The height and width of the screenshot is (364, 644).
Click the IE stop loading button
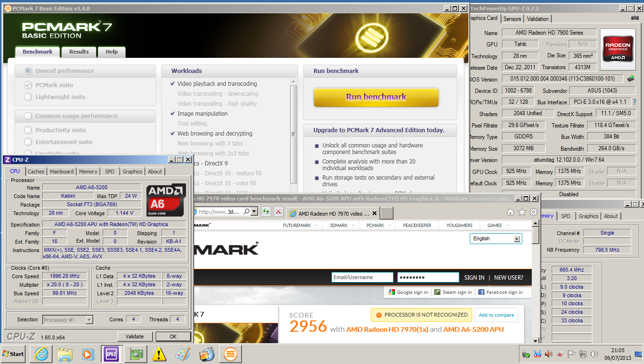pos(278,212)
